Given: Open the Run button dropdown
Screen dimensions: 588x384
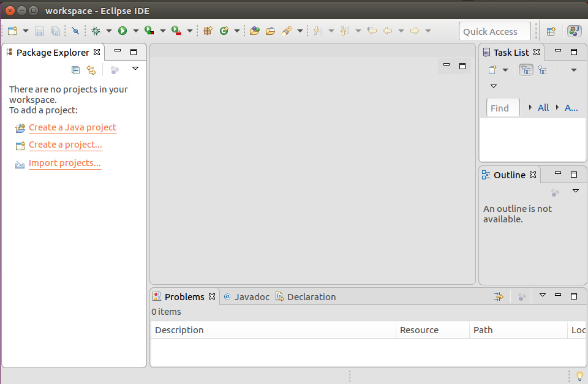Looking at the screenshot, I should (x=135, y=31).
